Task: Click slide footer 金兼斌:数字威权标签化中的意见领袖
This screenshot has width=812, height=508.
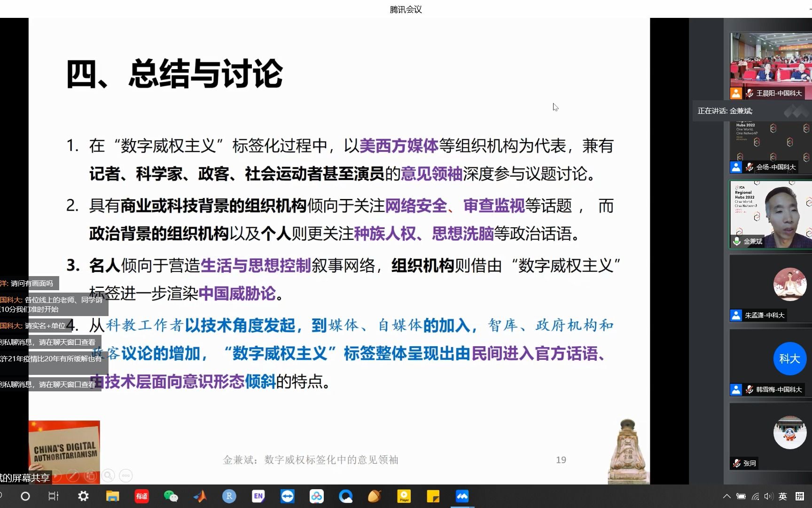Action: (x=311, y=460)
